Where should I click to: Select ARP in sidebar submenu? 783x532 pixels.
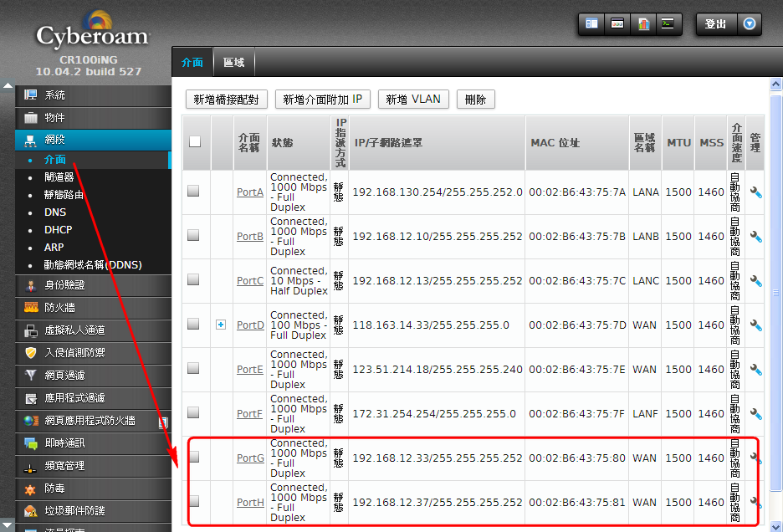(54, 248)
